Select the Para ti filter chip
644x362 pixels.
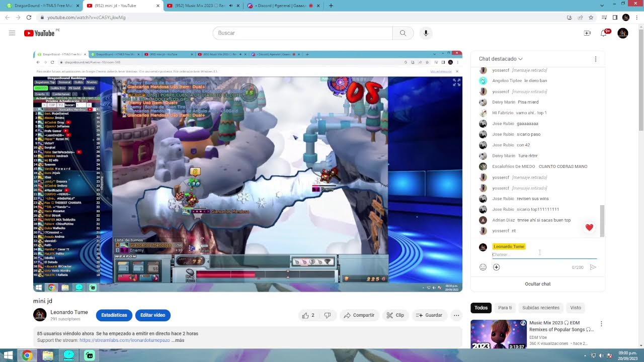(x=505, y=308)
